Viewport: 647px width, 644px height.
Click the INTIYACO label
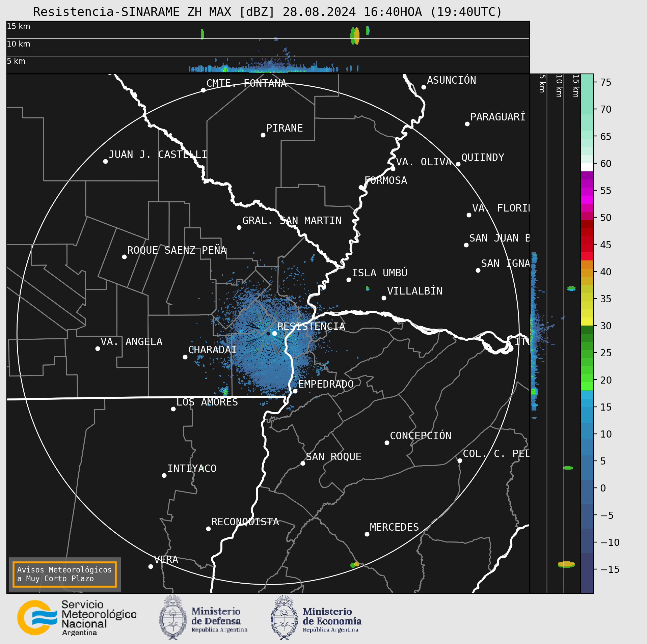[192, 469]
